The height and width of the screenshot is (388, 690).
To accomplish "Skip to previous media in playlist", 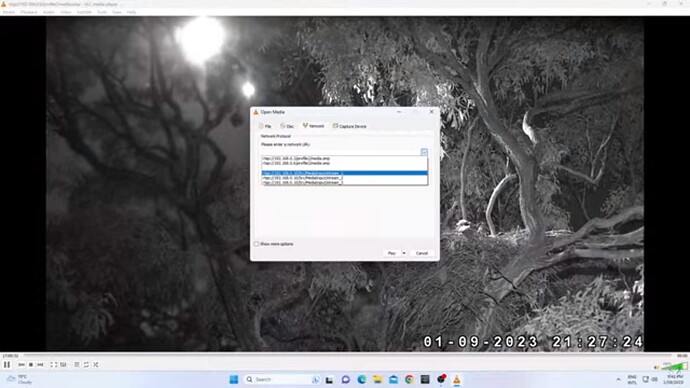I will (x=22, y=365).
